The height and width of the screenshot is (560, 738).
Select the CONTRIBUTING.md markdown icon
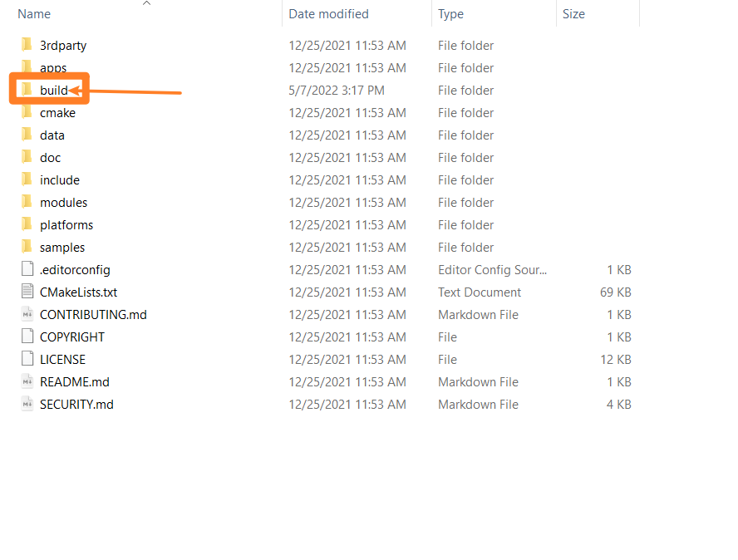pos(27,314)
